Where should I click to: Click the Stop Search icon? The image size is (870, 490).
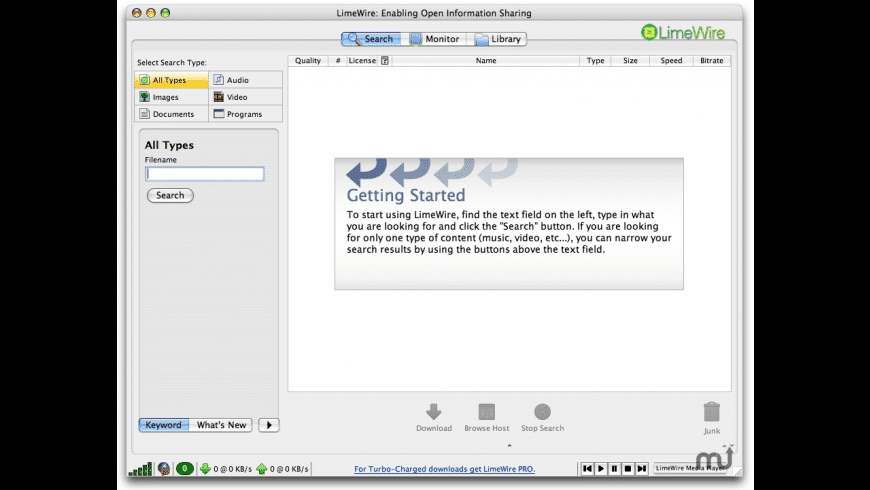[x=543, y=412]
